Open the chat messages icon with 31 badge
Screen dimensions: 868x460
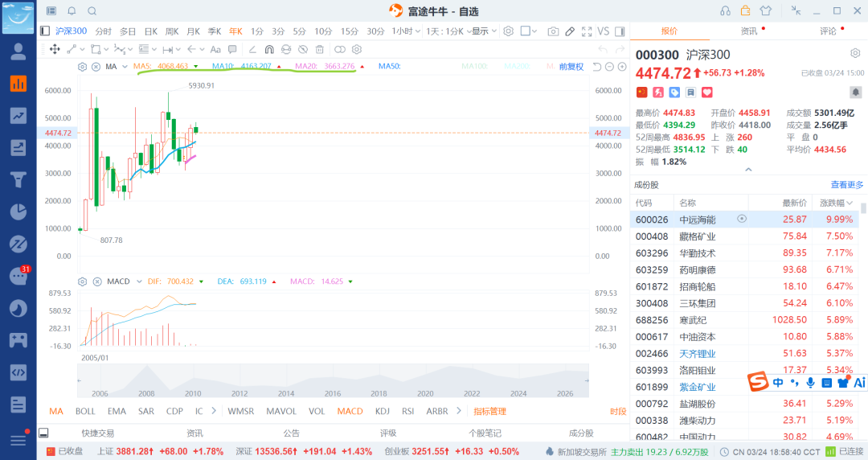[x=18, y=276]
